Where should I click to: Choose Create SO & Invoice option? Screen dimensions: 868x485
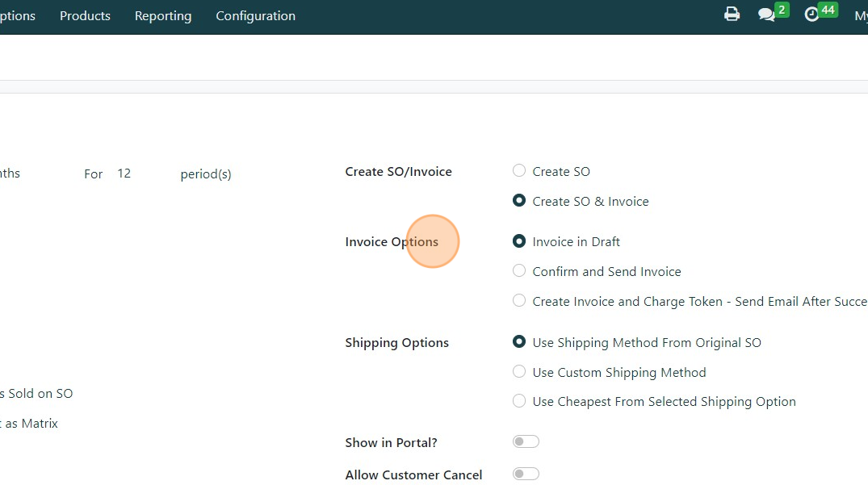click(519, 201)
